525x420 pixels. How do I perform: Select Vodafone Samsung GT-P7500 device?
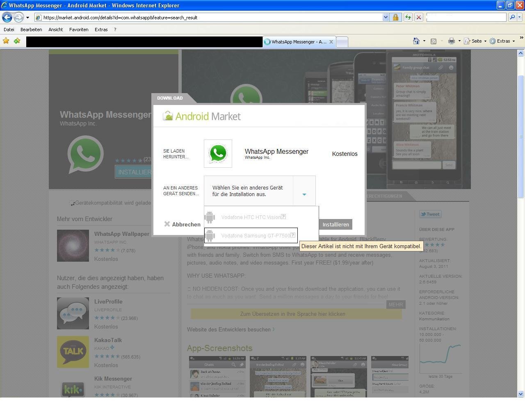pos(251,235)
